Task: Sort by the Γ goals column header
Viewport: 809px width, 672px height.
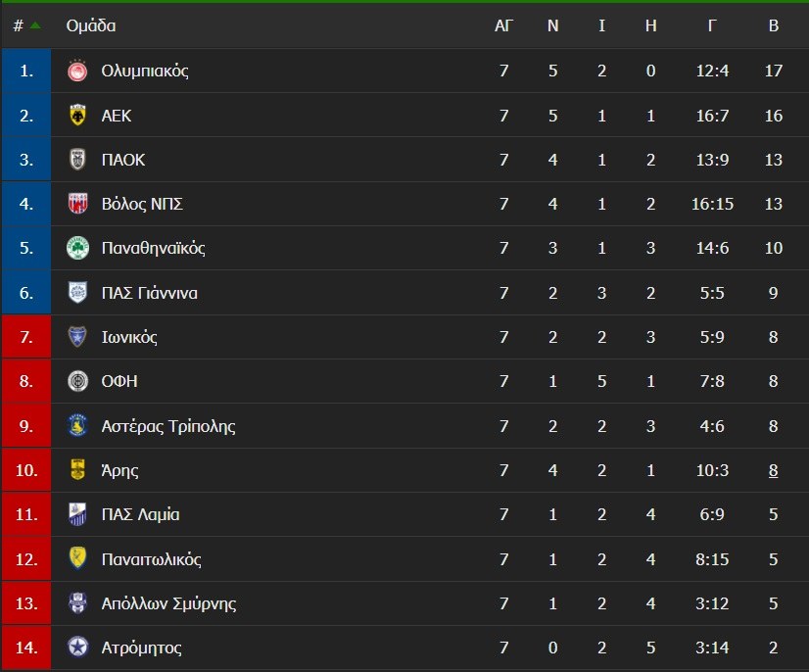Action: (712, 25)
